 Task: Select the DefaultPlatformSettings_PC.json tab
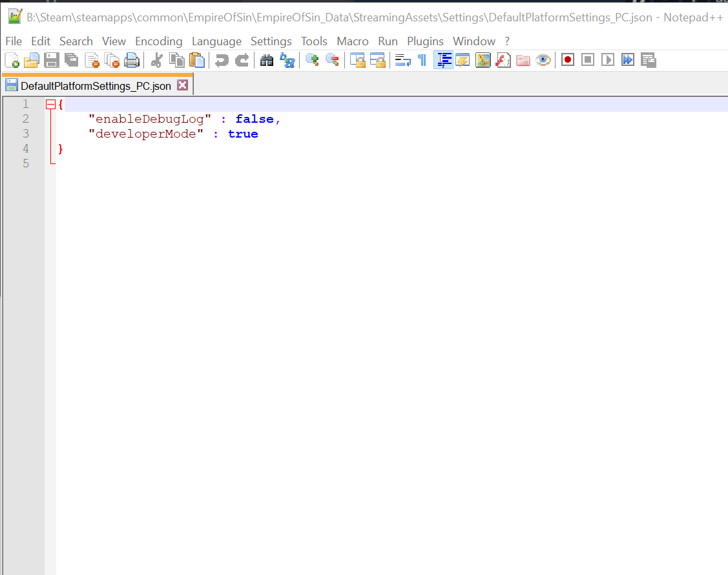pos(96,86)
